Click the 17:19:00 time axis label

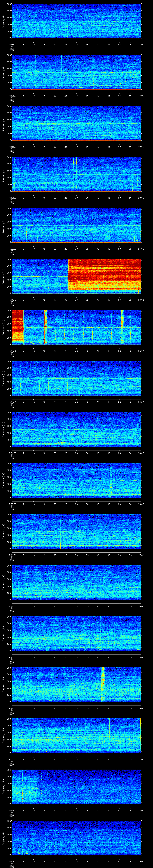point(12,197)
